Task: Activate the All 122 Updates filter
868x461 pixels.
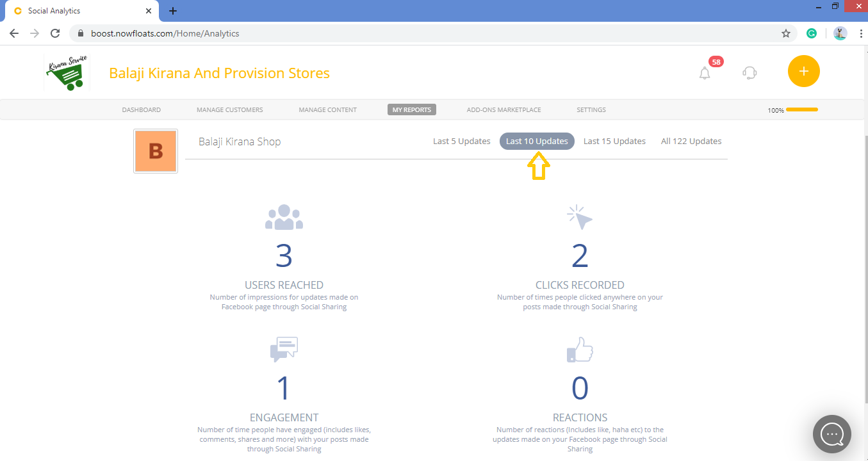Action: [x=691, y=141]
